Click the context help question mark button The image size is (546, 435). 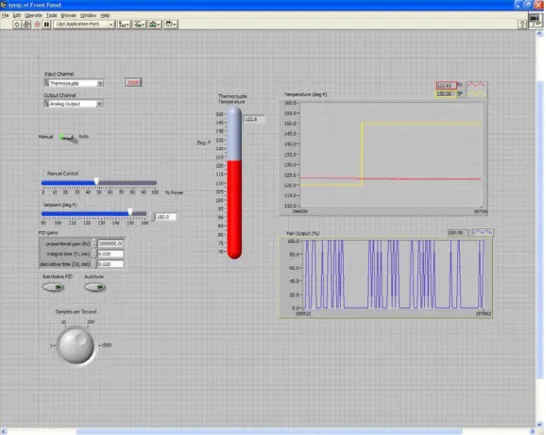[522, 24]
